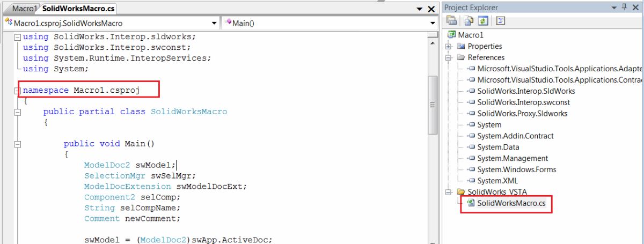Image resolution: width=644 pixels, height=244 pixels.
Task: Collapse the using directives outline block
Action: tap(17, 37)
